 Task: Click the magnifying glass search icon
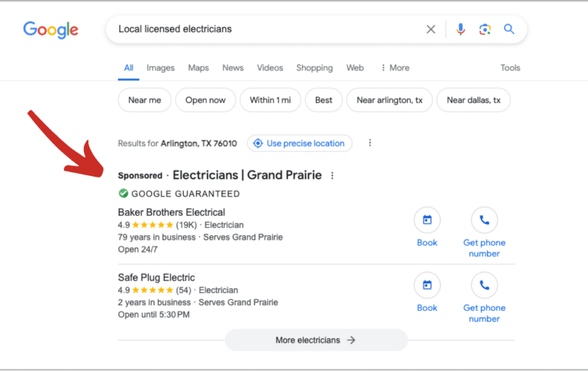[x=509, y=29]
